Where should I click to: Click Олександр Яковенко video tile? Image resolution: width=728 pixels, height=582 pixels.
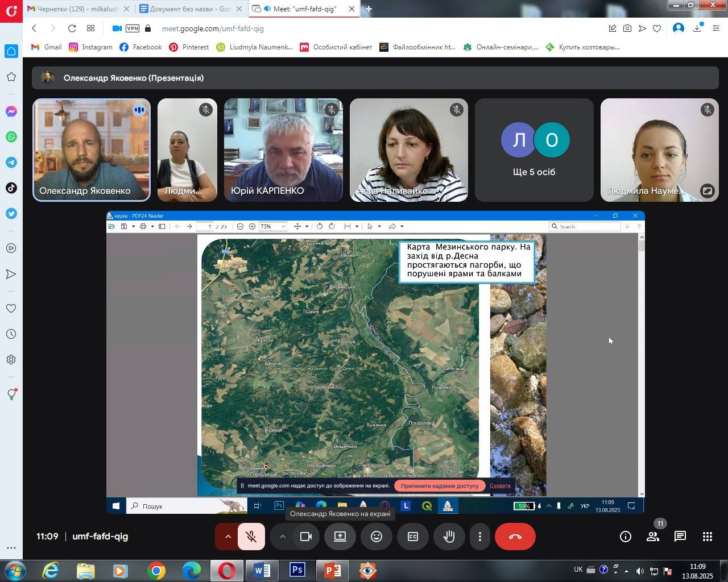[x=92, y=150]
